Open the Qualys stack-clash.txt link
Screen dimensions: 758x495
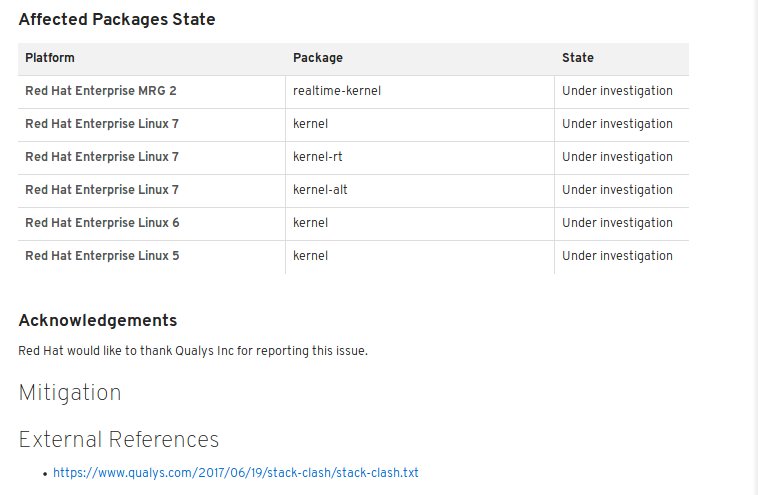coord(235,472)
